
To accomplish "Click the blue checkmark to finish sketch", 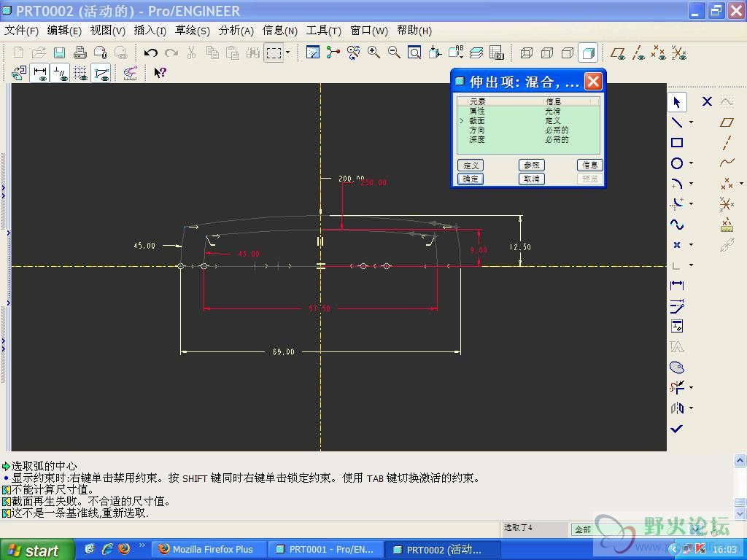I will click(x=676, y=429).
